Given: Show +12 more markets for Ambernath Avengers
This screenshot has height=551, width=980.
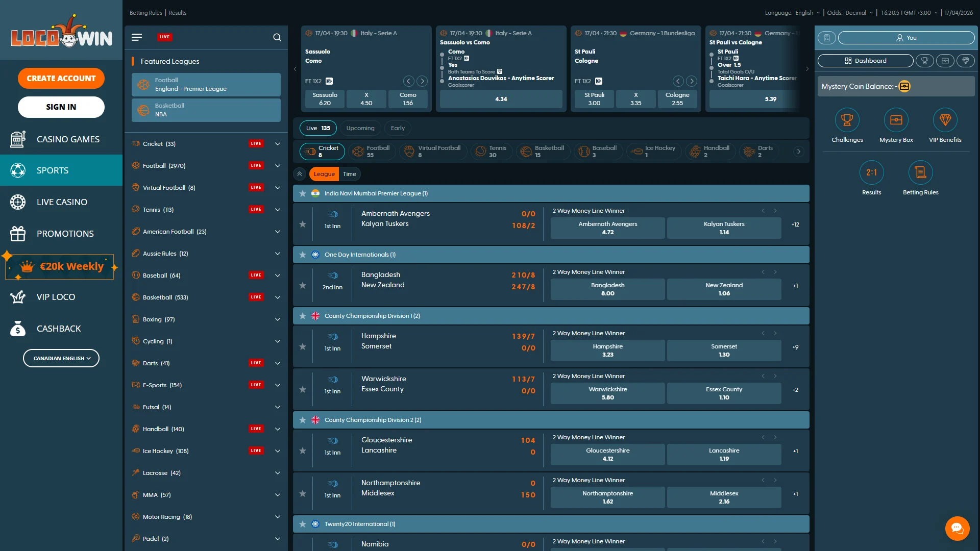Looking at the screenshot, I should tap(795, 224).
